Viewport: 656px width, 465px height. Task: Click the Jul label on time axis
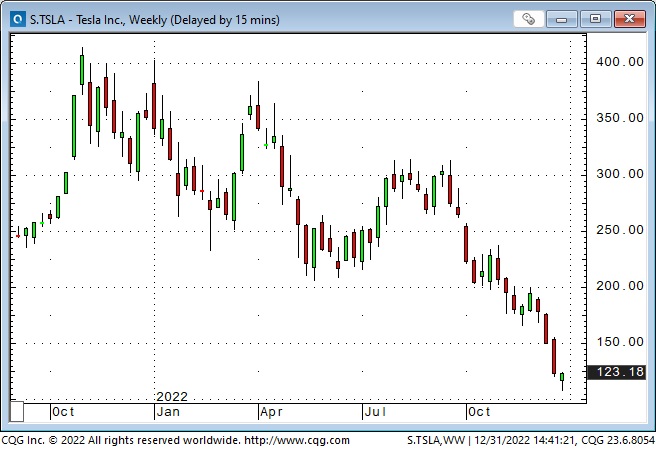375,412
